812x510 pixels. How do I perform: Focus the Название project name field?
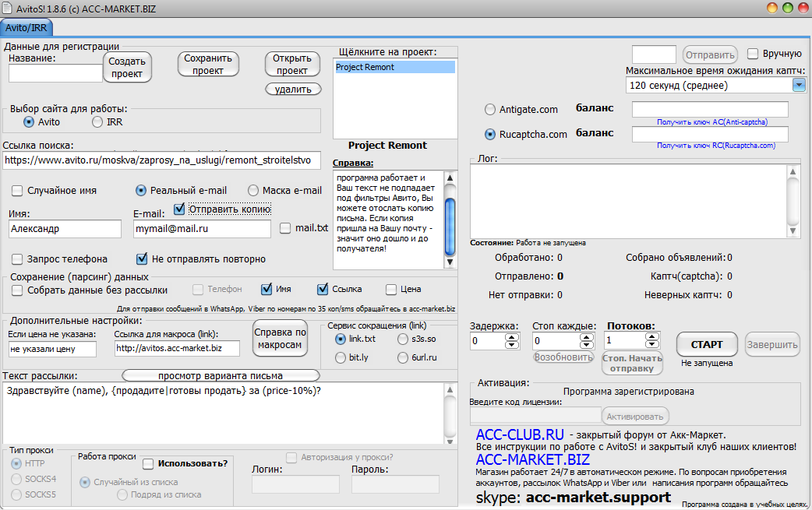pyautogui.click(x=55, y=73)
